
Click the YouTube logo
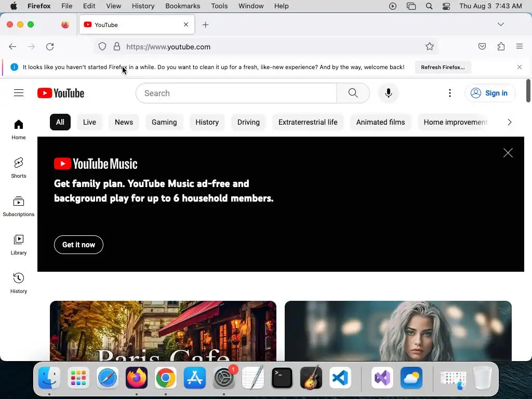61,93
